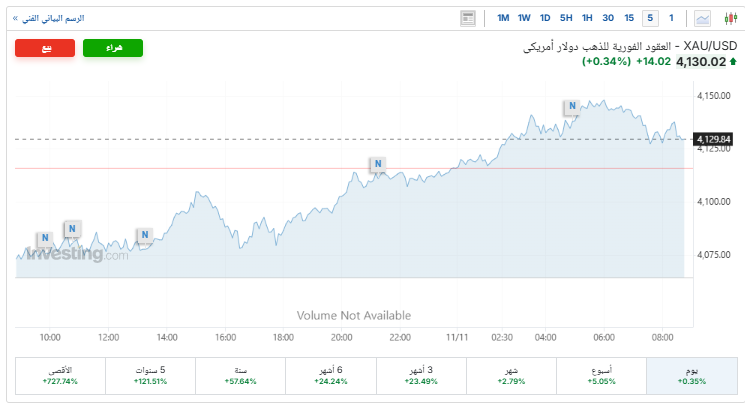Open the leftmost N news marker
Image resolution: width=745 pixels, height=405 pixels.
pyautogui.click(x=44, y=239)
